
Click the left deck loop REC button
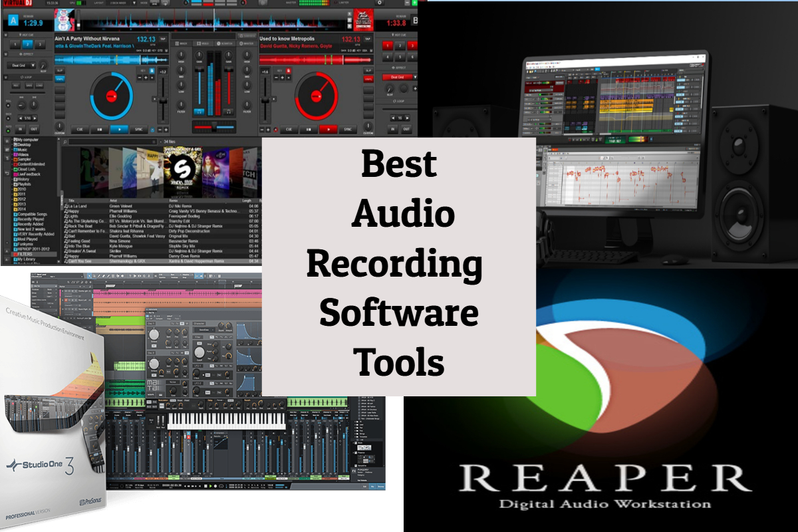click(x=16, y=85)
